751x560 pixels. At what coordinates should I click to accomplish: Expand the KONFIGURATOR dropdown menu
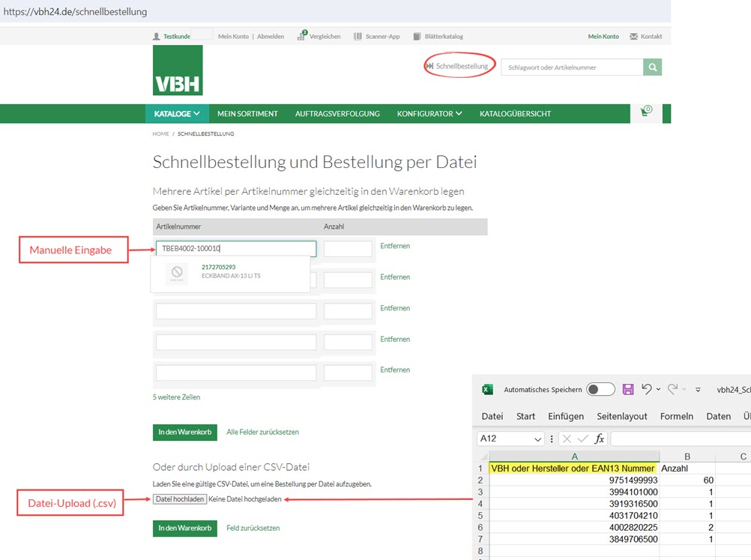[429, 113]
